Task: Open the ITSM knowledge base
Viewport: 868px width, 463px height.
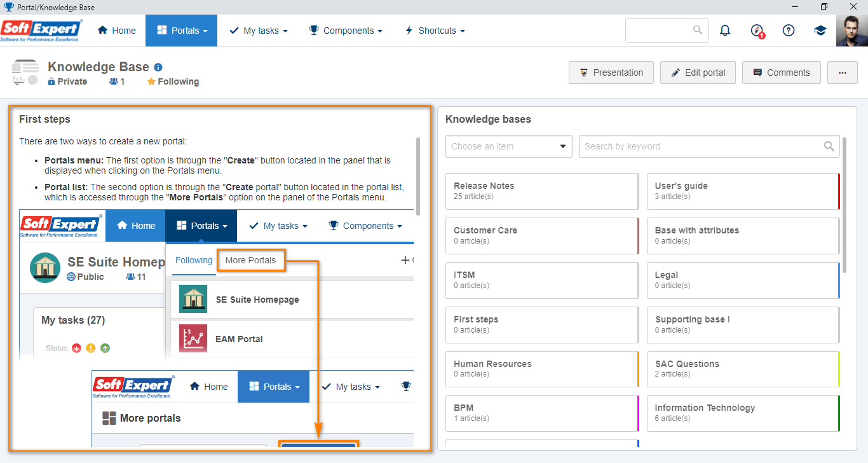Action: 542,280
